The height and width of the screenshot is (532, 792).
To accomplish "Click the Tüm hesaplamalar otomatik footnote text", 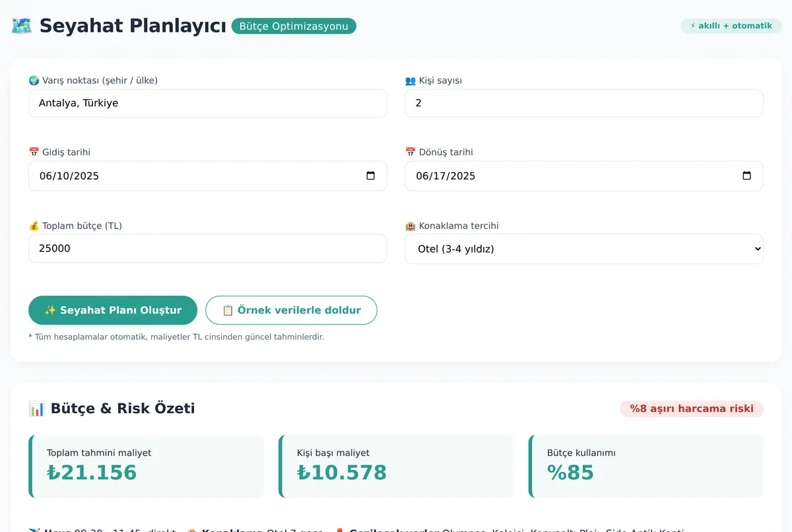I will pos(176,337).
